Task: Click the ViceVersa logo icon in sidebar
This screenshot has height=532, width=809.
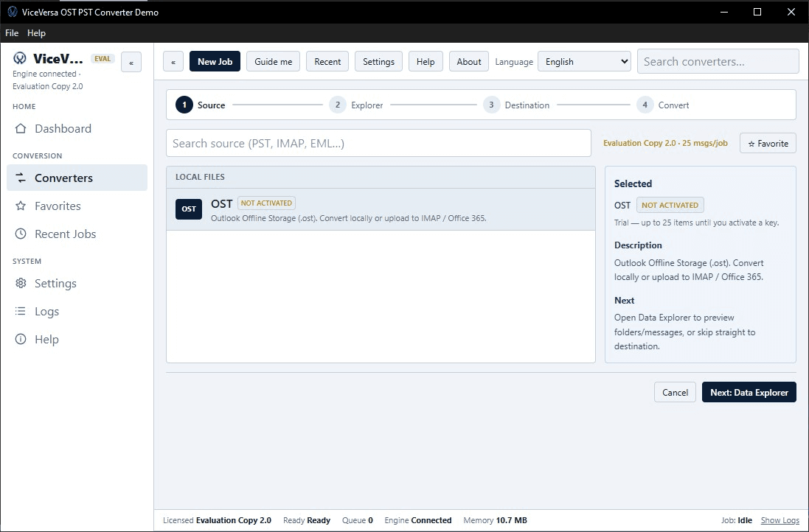Action: tap(20, 57)
